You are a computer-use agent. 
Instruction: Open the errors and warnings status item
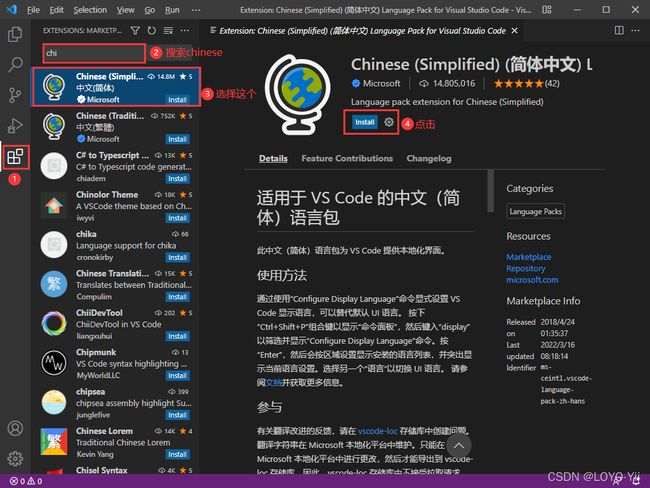click(x=26, y=481)
